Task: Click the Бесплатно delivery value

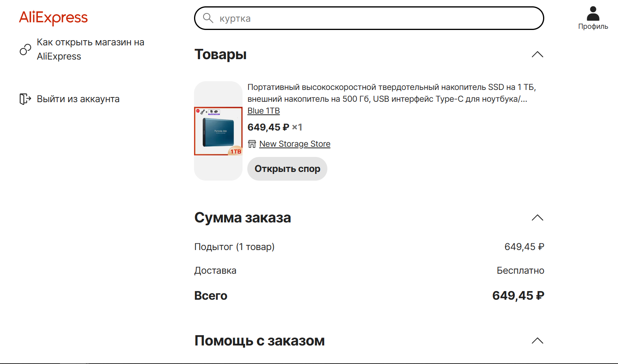Action: 520,271
